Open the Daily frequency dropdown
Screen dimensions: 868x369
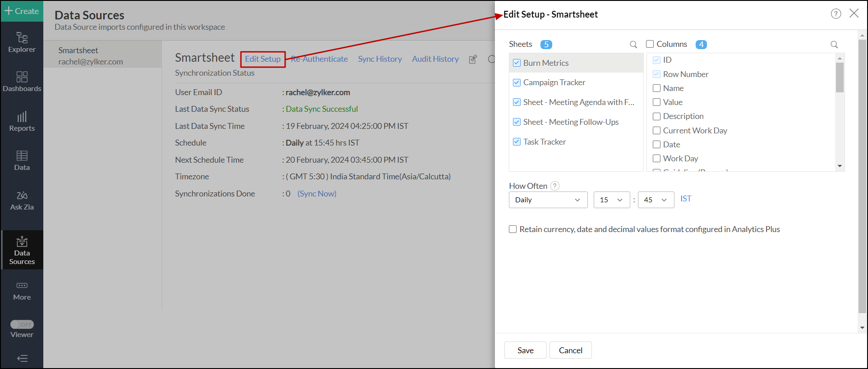coord(548,200)
